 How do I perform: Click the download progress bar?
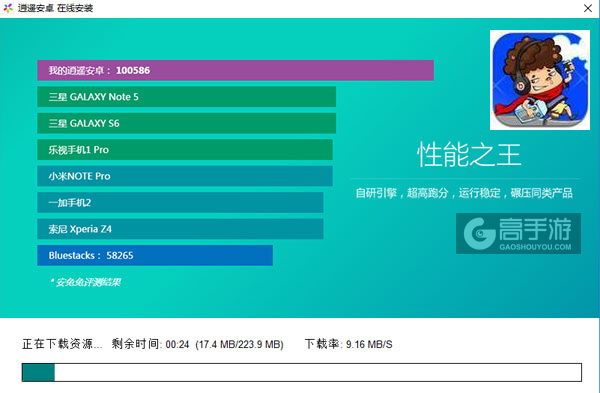302,372
